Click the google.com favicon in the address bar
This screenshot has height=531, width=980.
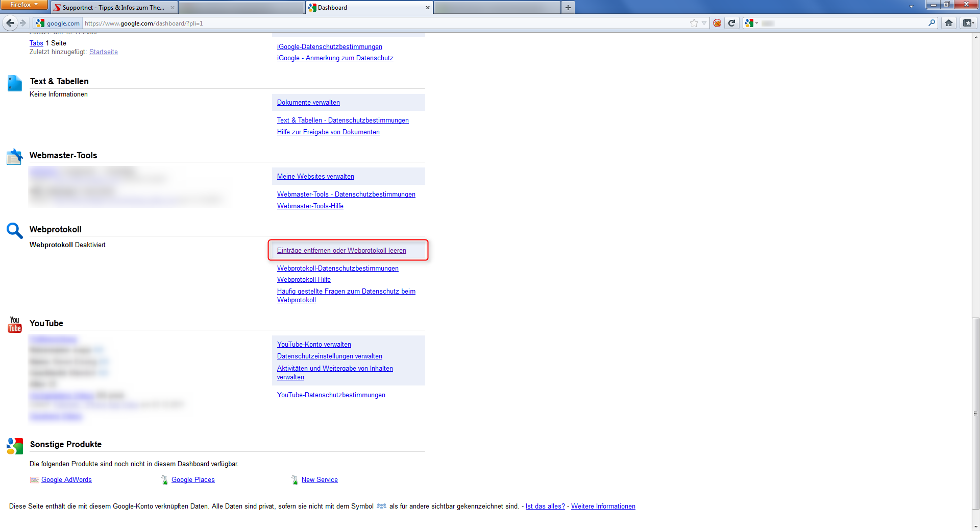[x=39, y=23]
